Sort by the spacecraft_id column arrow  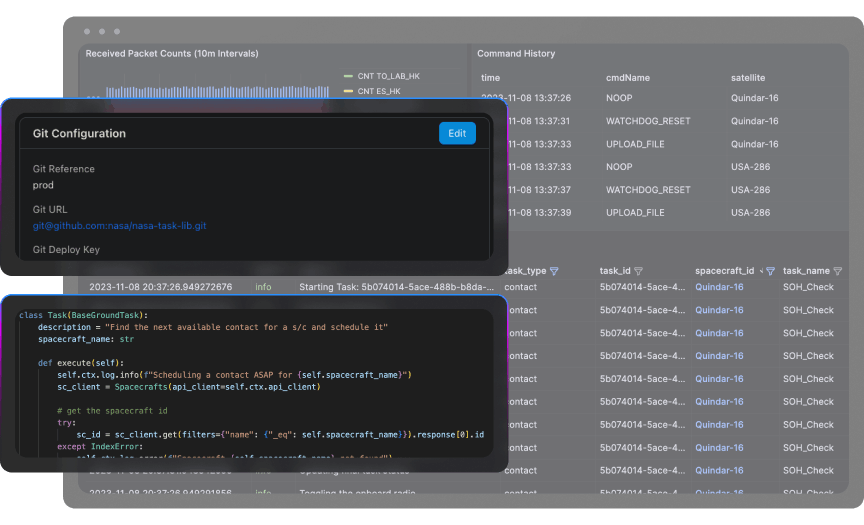tap(762, 270)
